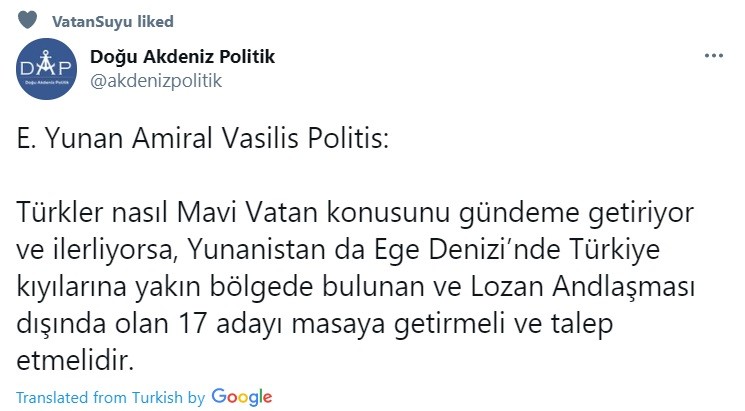The width and height of the screenshot is (745, 411).
Task: Click the heart icon beside VatanSuyu liked
Action: tap(29, 20)
